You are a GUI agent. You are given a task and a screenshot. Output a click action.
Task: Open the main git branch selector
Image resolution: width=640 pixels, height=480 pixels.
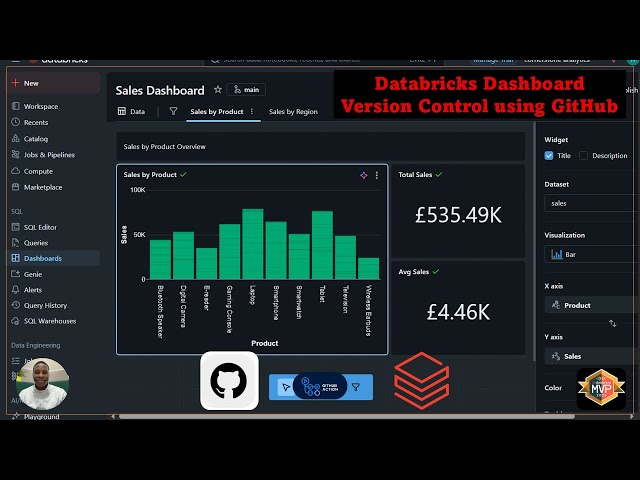pos(246,90)
